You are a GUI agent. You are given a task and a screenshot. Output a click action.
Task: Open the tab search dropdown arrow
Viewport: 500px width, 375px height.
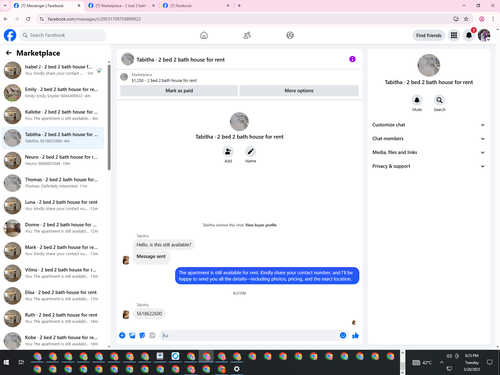click(x=5, y=6)
